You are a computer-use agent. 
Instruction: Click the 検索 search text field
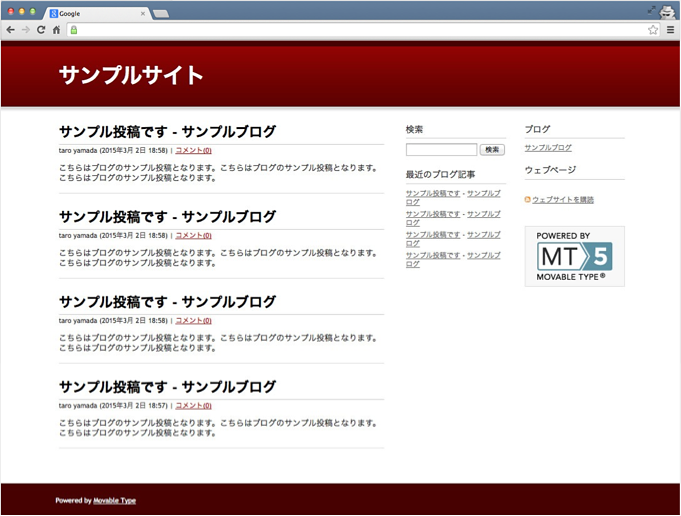coord(441,149)
